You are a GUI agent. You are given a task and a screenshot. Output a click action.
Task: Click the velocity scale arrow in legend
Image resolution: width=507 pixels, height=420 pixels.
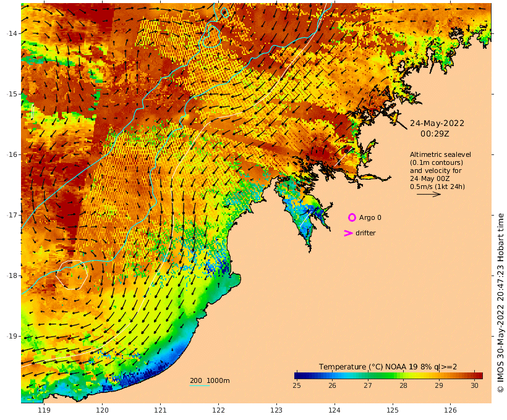428,194
